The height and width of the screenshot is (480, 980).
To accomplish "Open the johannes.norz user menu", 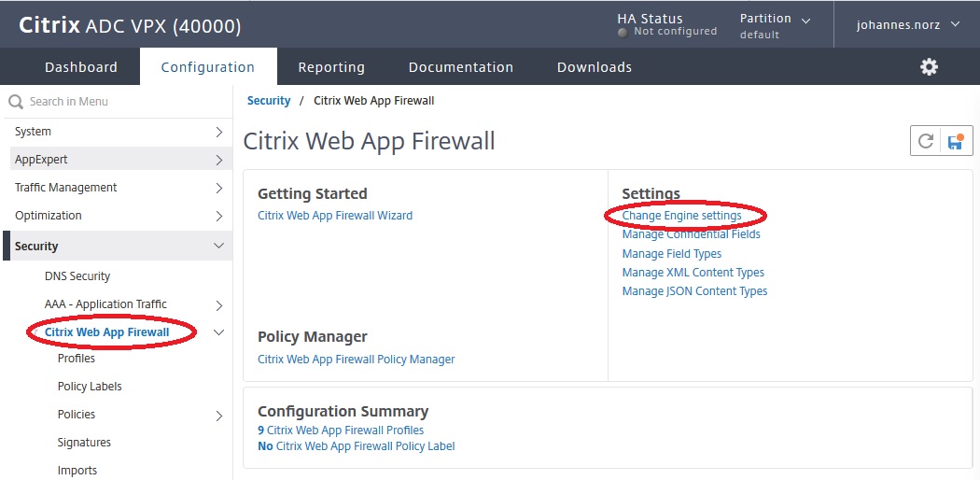I will point(907,25).
